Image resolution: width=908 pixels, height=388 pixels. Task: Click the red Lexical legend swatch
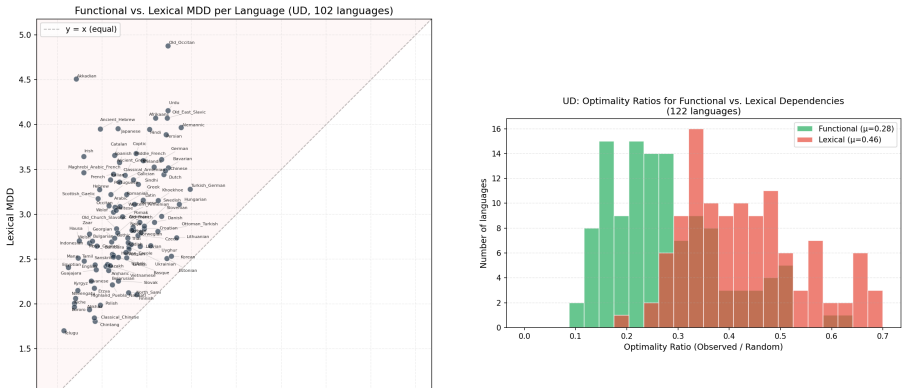click(x=804, y=140)
